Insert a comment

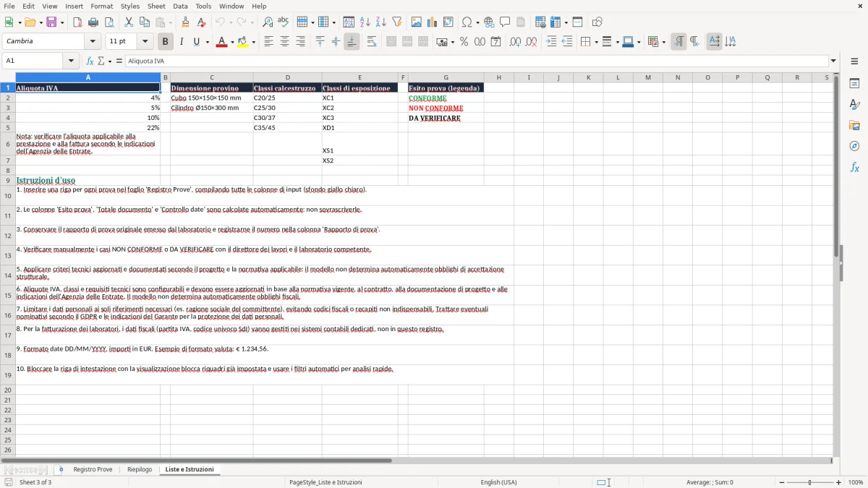coord(505,22)
